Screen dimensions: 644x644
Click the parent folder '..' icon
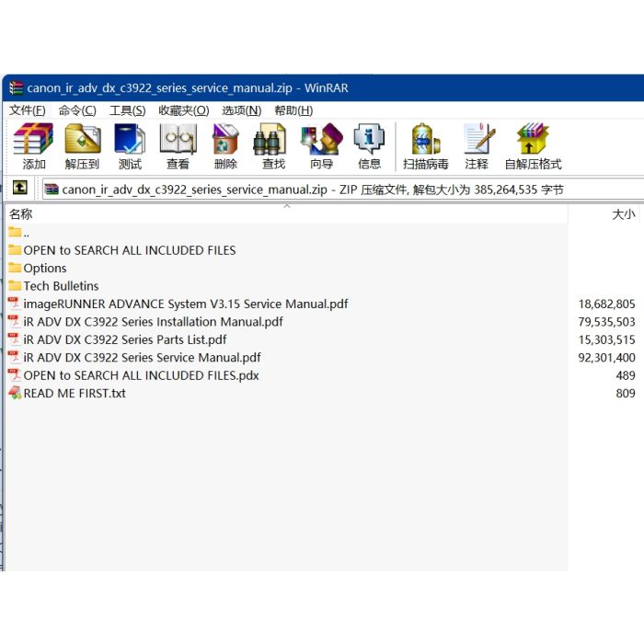(15, 232)
